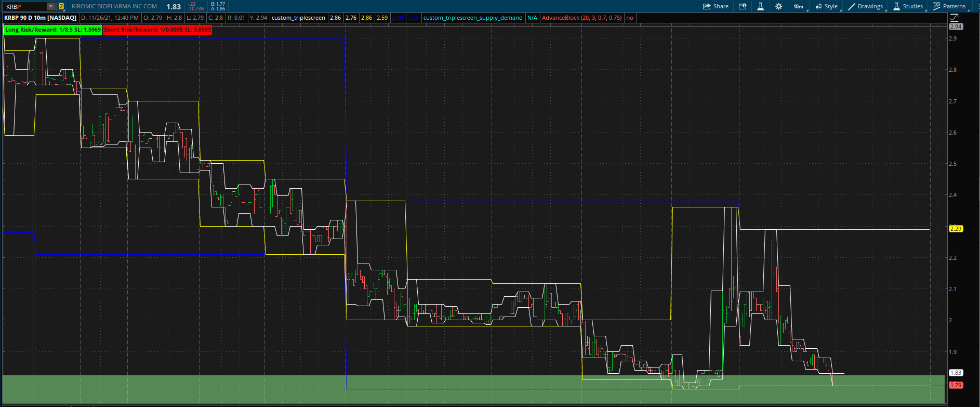Click the yellow 2 symbol link badge
Viewport: 980px width, 407px height.
(61, 6)
